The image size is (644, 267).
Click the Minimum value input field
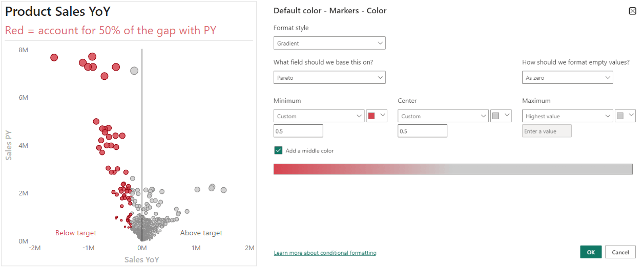pyautogui.click(x=298, y=131)
